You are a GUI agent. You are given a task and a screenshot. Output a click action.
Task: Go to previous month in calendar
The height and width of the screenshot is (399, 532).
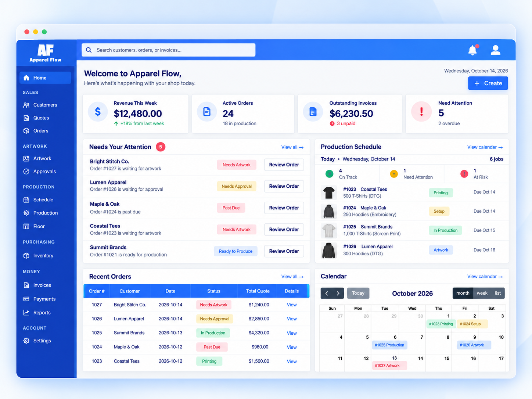[327, 293]
